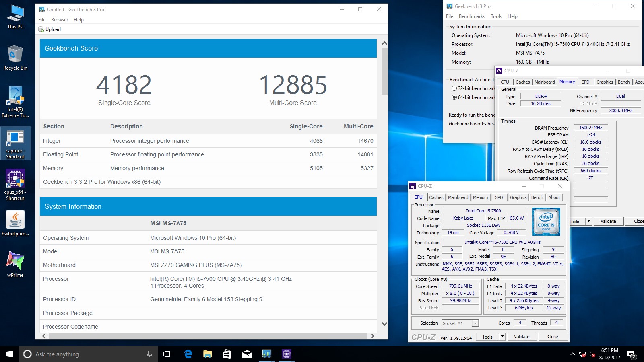Switch to Caches tab in front CPU-Z
The height and width of the screenshot is (362, 644).
click(x=436, y=197)
